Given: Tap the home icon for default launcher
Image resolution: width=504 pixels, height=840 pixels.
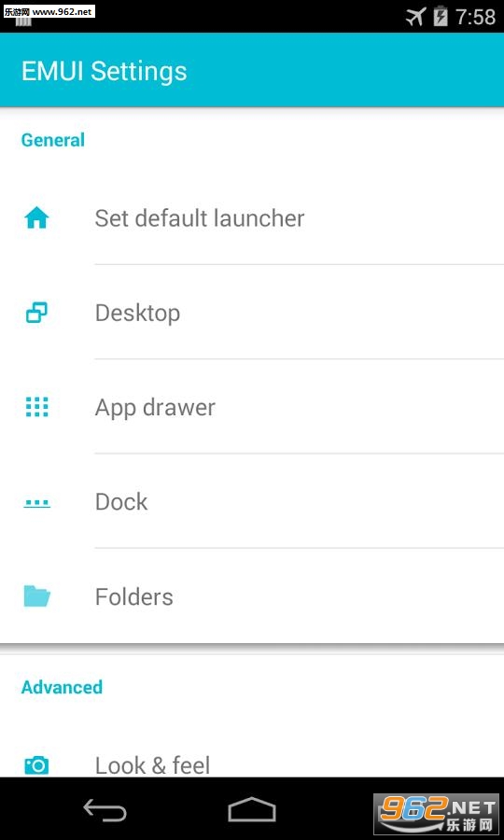Looking at the screenshot, I should click(36, 218).
